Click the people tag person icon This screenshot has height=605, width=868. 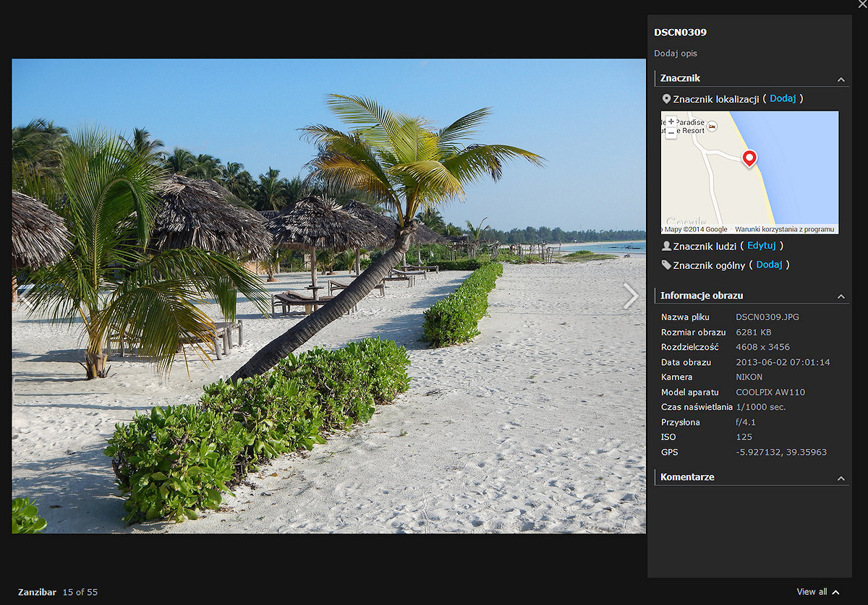(666, 246)
